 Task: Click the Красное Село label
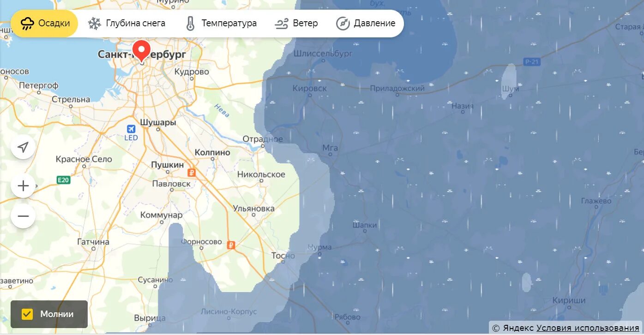click(x=84, y=159)
